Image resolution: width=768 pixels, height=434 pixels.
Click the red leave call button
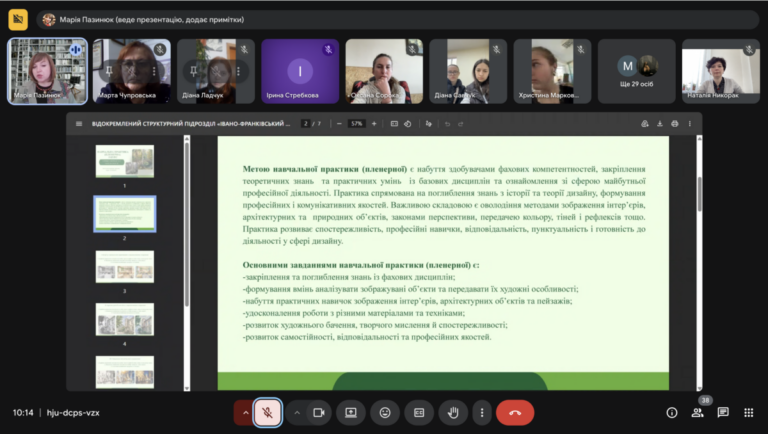(x=515, y=413)
